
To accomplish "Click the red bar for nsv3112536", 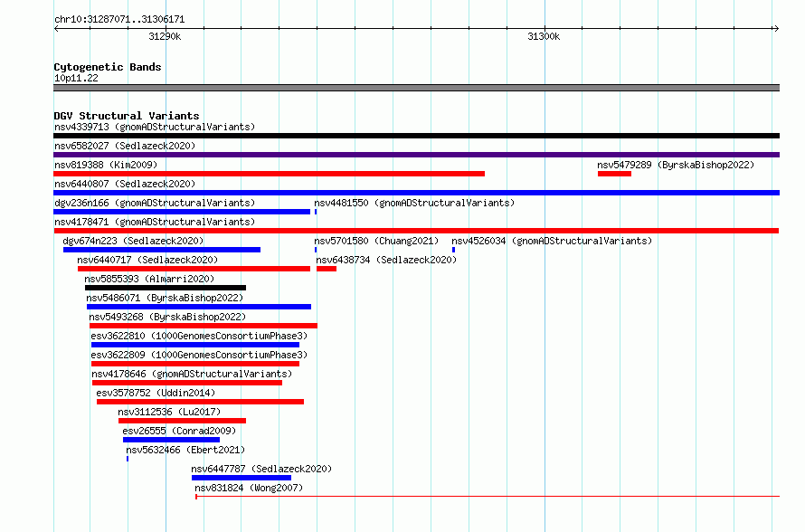I will pyautogui.click(x=182, y=421).
